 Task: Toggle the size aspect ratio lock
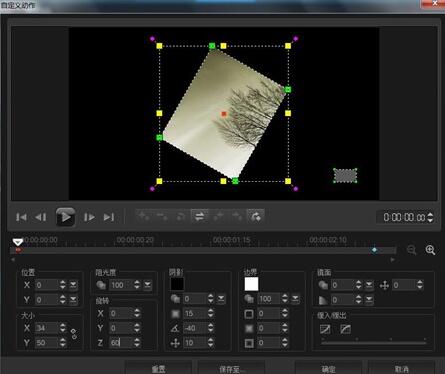click(74, 334)
